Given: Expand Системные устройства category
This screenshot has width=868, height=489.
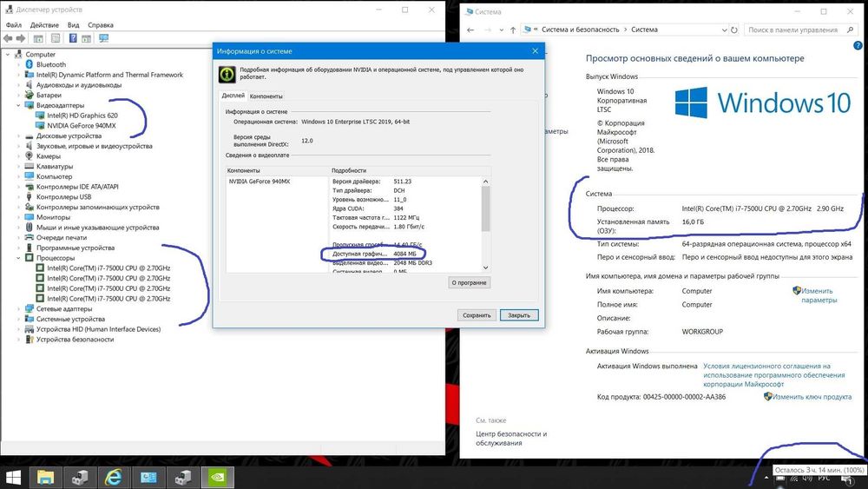Looking at the screenshot, I should point(18,319).
